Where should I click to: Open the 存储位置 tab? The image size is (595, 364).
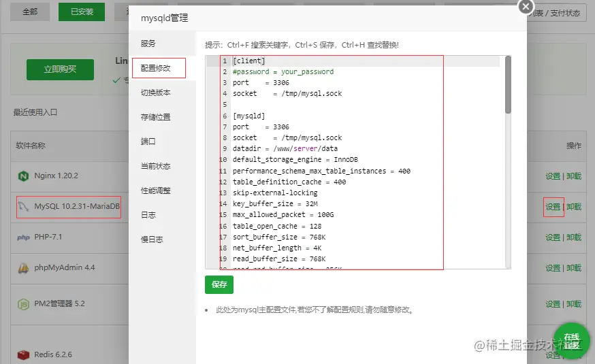coord(156,117)
